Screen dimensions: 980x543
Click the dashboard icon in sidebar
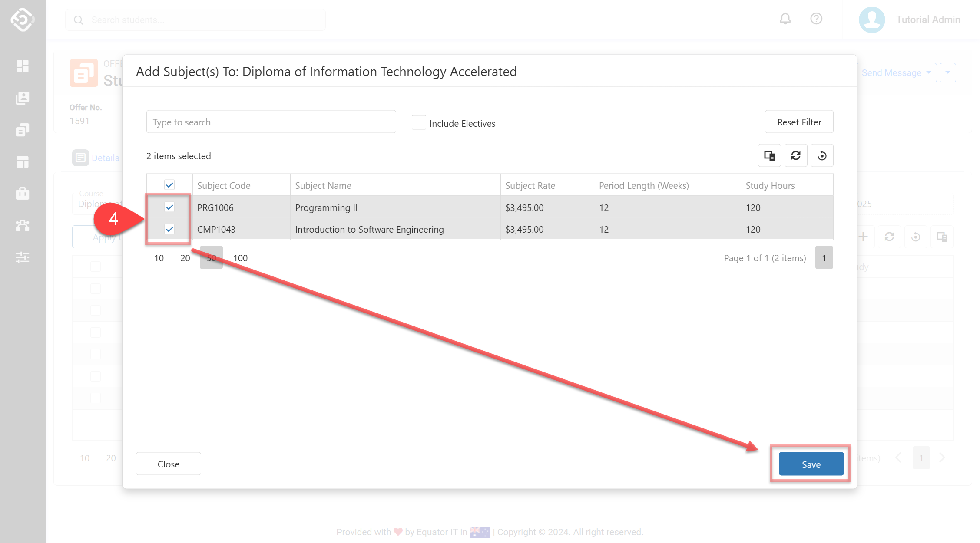[23, 66]
